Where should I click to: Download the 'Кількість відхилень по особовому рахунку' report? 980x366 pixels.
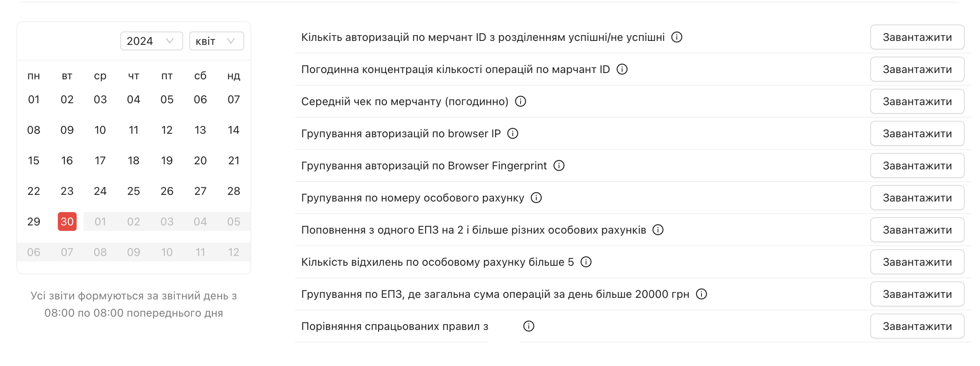(917, 262)
